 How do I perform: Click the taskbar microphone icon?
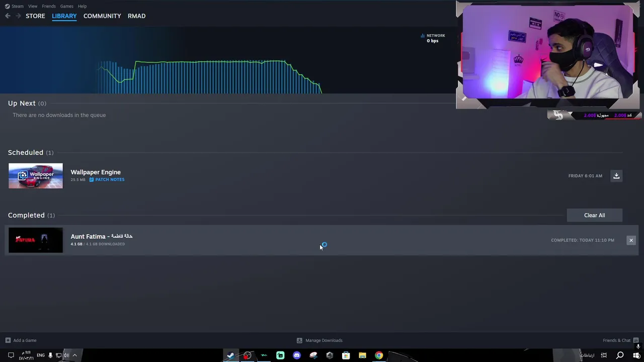50,355
